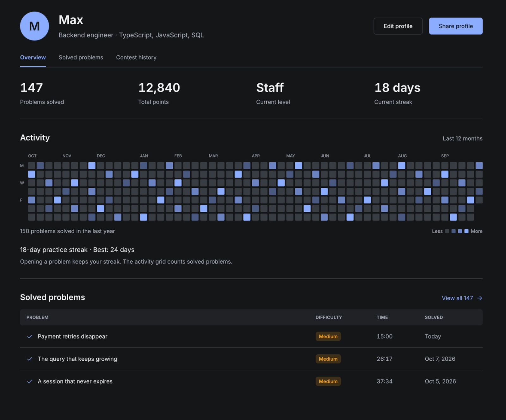Click the Solved problems section heading
The width and height of the screenshot is (506, 420).
(x=52, y=297)
